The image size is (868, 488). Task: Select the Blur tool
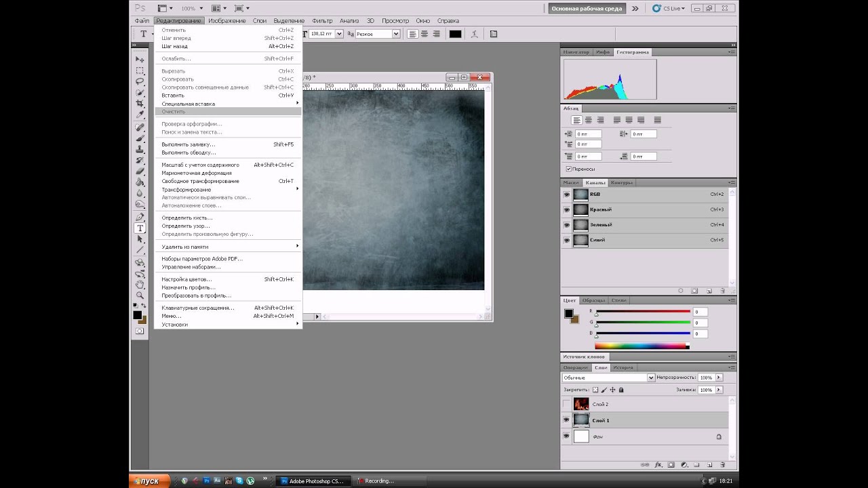[x=140, y=192]
